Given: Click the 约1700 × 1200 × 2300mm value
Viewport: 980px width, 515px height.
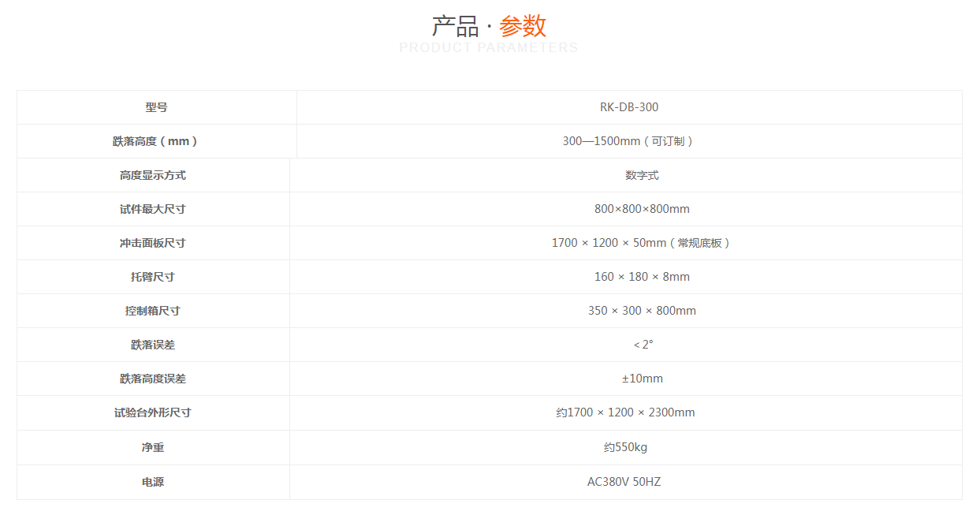Looking at the screenshot, I should coord(625,412).
